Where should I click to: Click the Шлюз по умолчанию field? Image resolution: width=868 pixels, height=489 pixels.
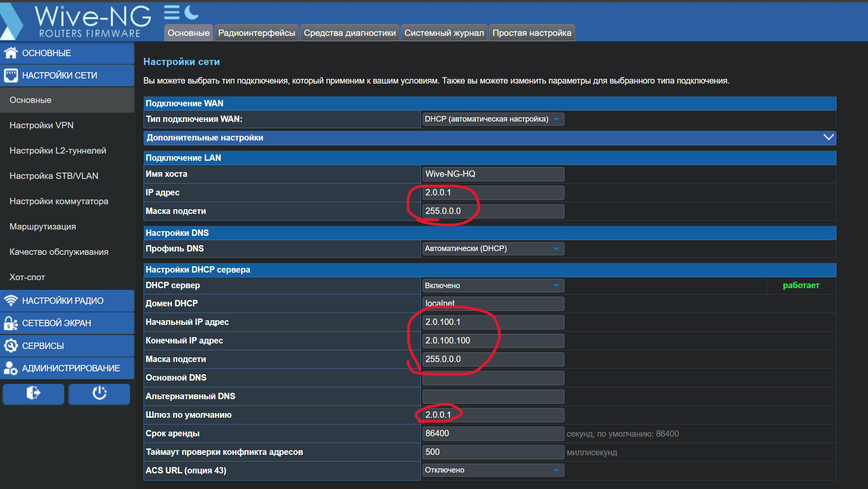pyautogui.click(x=493, y=415)
